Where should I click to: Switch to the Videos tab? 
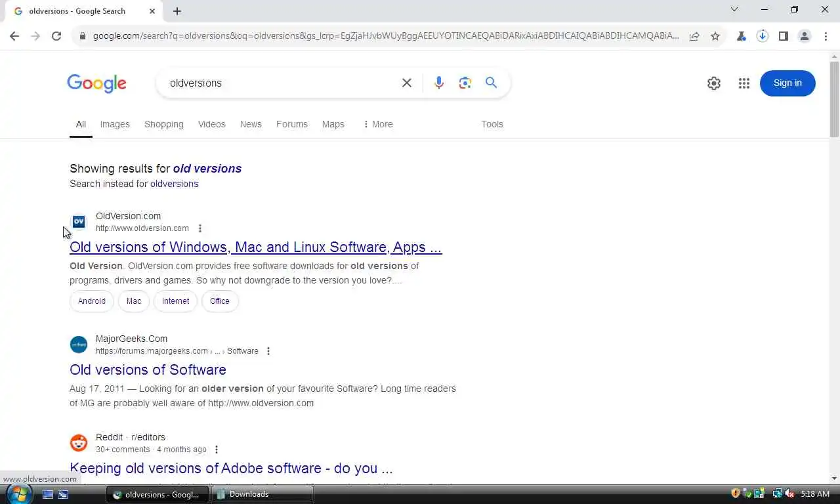click(212, 124)
